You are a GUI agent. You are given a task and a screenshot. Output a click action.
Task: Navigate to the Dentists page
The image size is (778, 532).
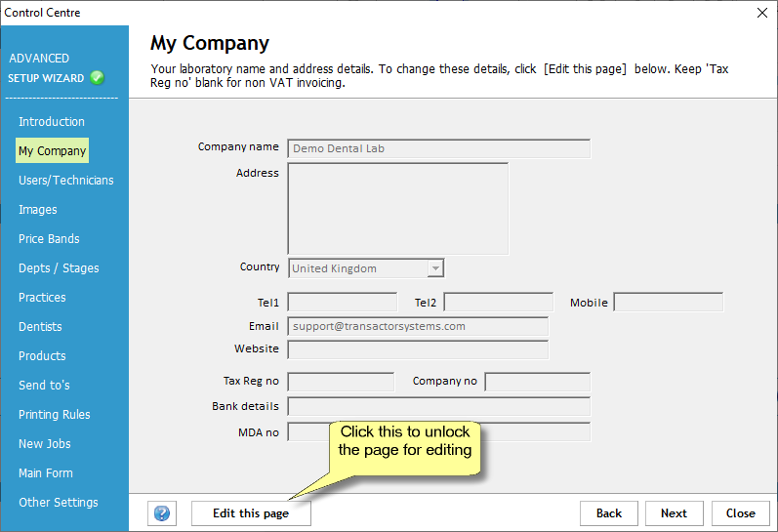[40, 327]
